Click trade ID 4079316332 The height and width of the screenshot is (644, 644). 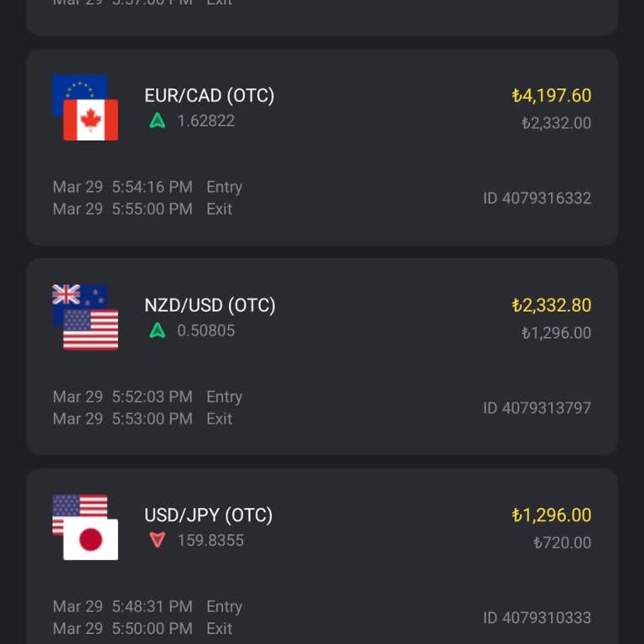[x=537, y=199]
